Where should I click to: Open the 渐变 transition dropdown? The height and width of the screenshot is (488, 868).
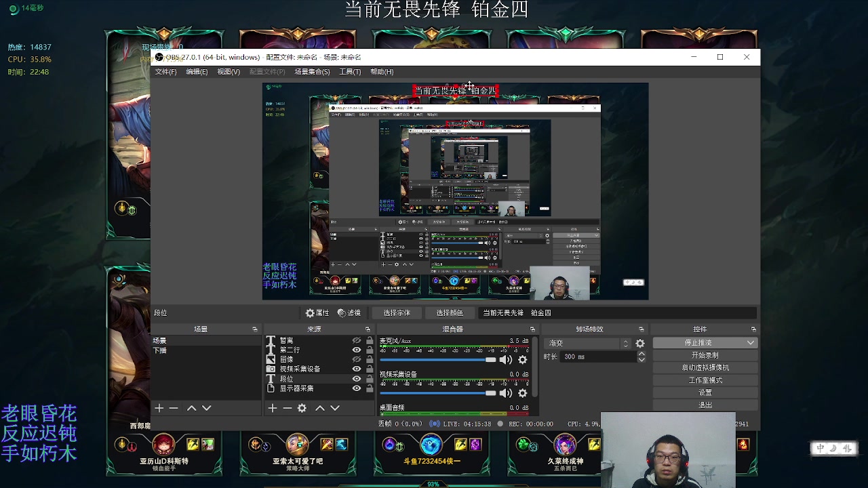click(589, 344)
